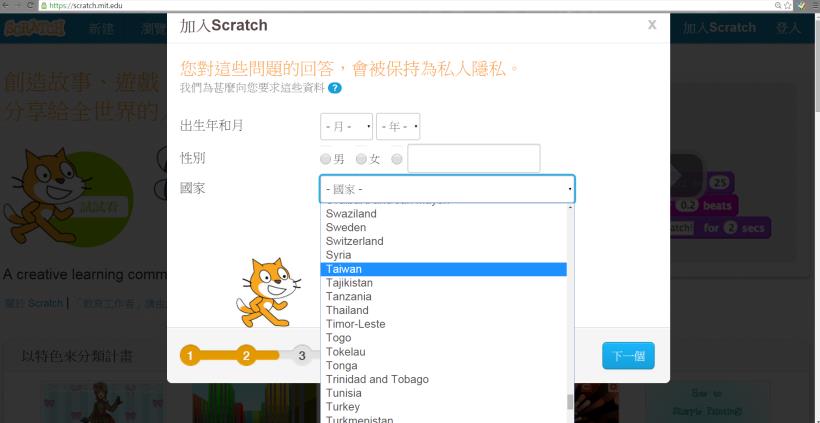Image resolution: width=820 pixels, height=423 pixels.
Task: Click the blue question mark help icon
Action: [x=335, y=88]
